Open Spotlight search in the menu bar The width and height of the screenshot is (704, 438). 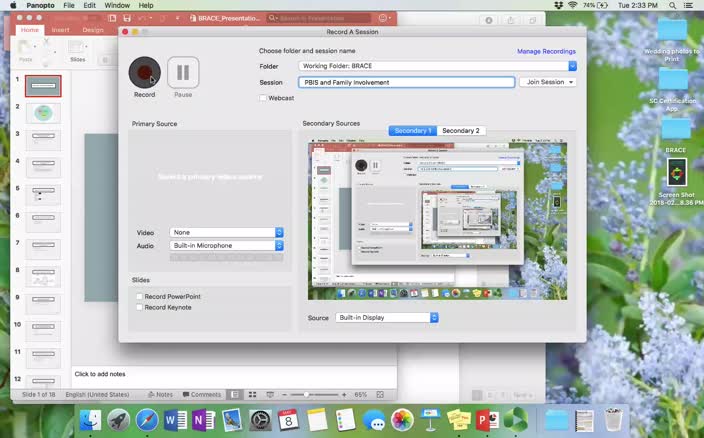[x=672, y=5]
